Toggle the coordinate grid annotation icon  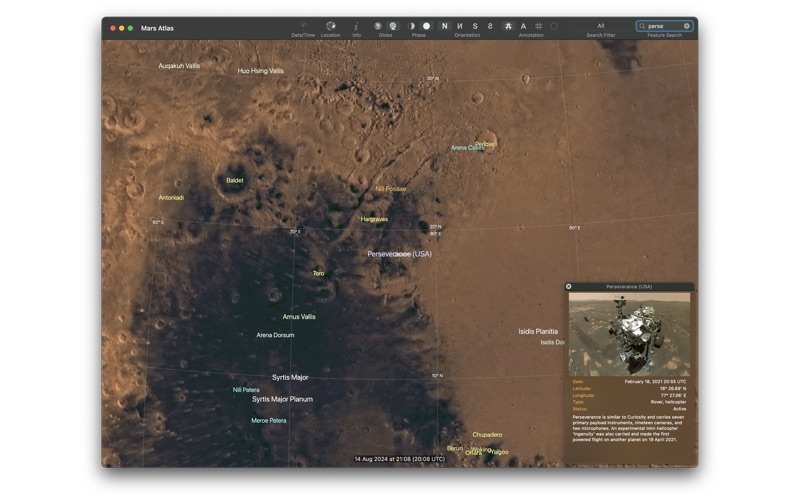pyautogui.click(x=539, y=26)
